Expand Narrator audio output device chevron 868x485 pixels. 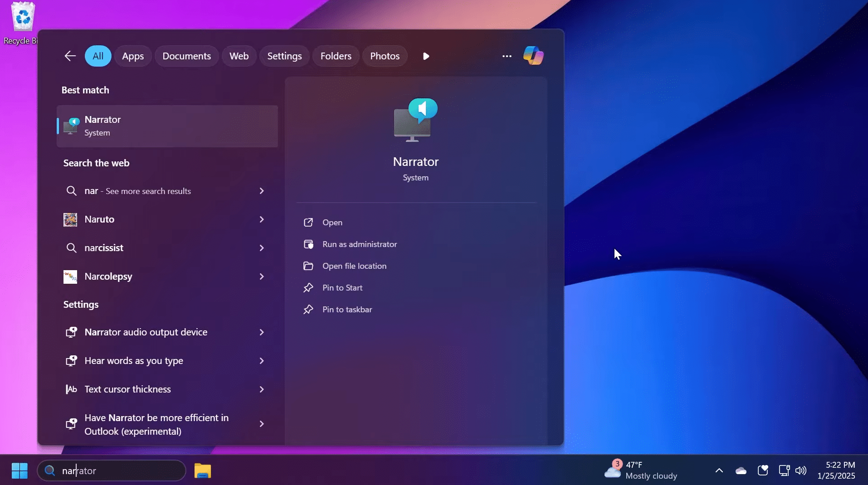262,332
